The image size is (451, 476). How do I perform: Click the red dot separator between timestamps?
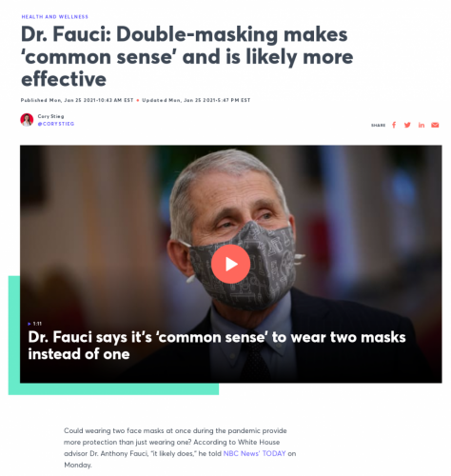pyautogui.click(x=138, y=100)
